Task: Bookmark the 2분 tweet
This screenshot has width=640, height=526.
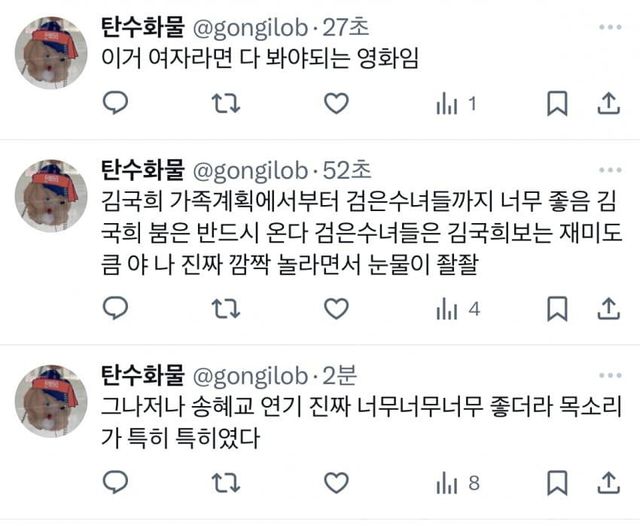Action: click(x=557, y=483)
